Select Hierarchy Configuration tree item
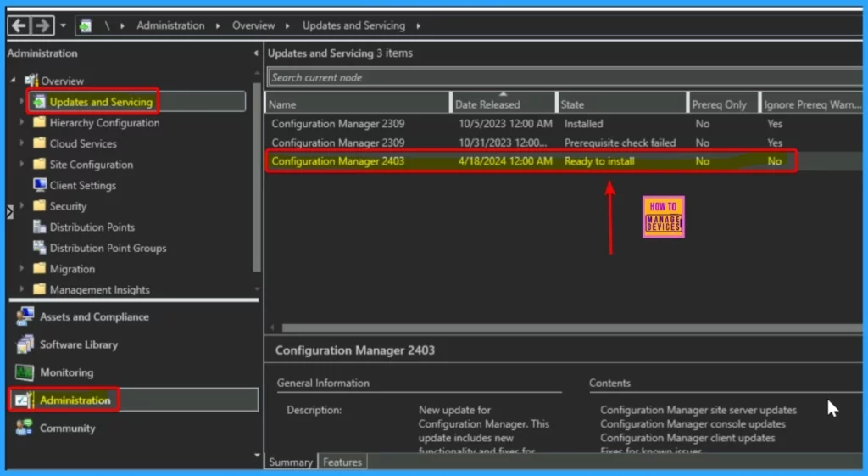The width and height of the screenshot is (868, 476). tap(104, 123)
